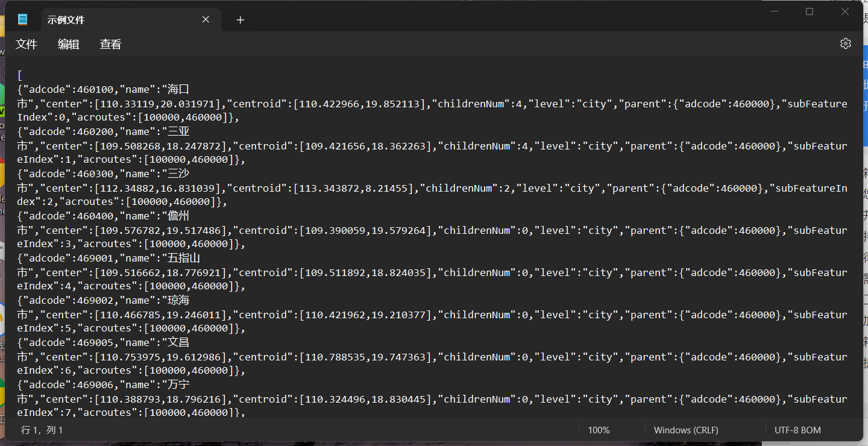Click the Windows (CRLF) line-ending indicator
The height and width of the screenshot is (446, 868).
(685, 430)
